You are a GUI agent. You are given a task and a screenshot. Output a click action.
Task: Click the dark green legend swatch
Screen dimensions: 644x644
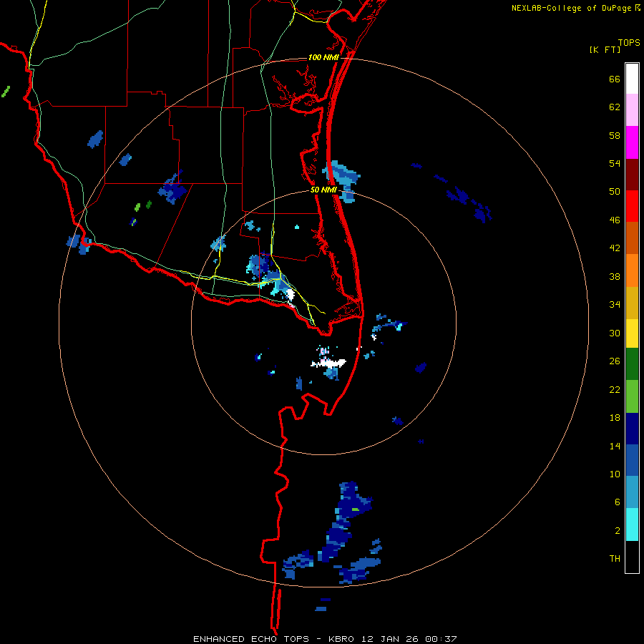click(632, 364)
